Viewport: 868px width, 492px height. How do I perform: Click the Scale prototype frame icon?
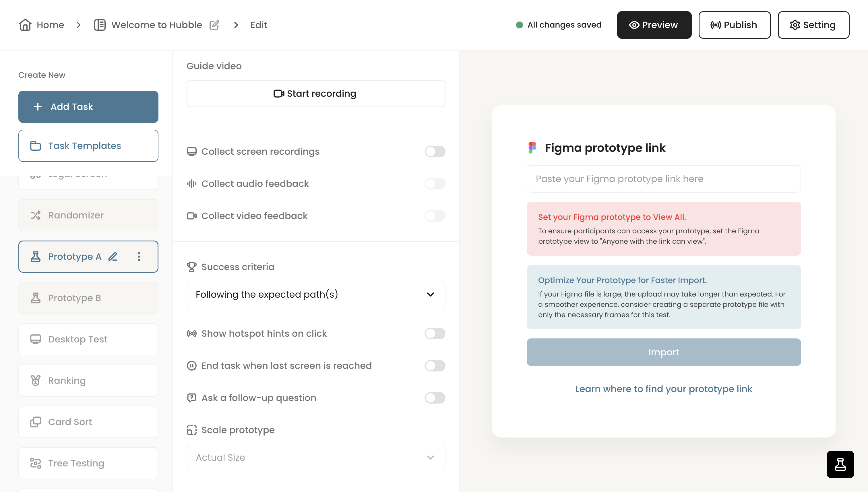click(191, 430)
